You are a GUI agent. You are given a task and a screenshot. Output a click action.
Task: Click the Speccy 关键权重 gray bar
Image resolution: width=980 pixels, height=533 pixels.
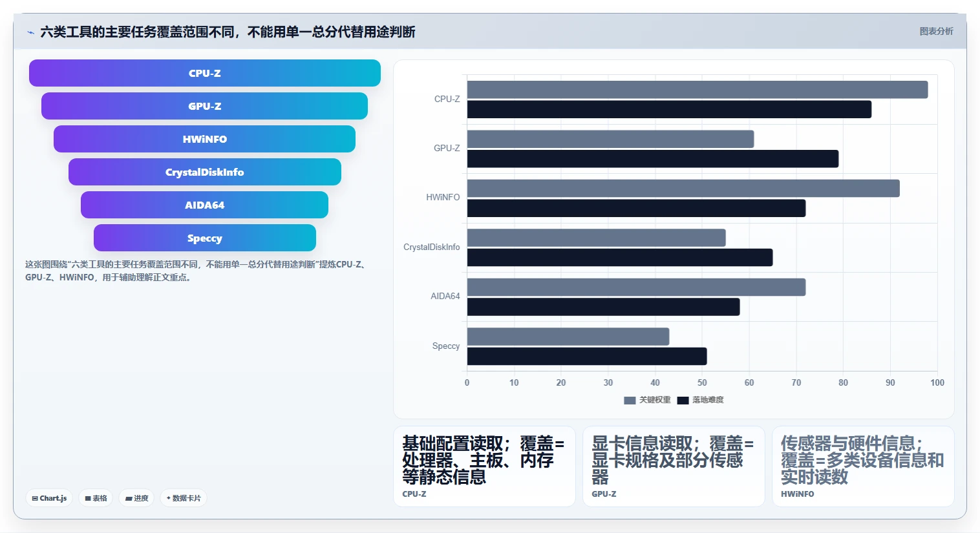tap(568, 337)
